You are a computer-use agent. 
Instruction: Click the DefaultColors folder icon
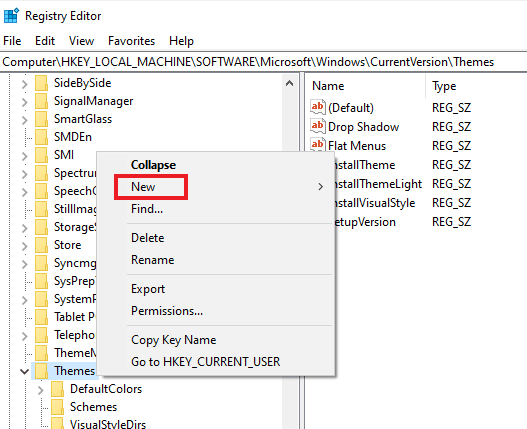[x=57, y=389]
